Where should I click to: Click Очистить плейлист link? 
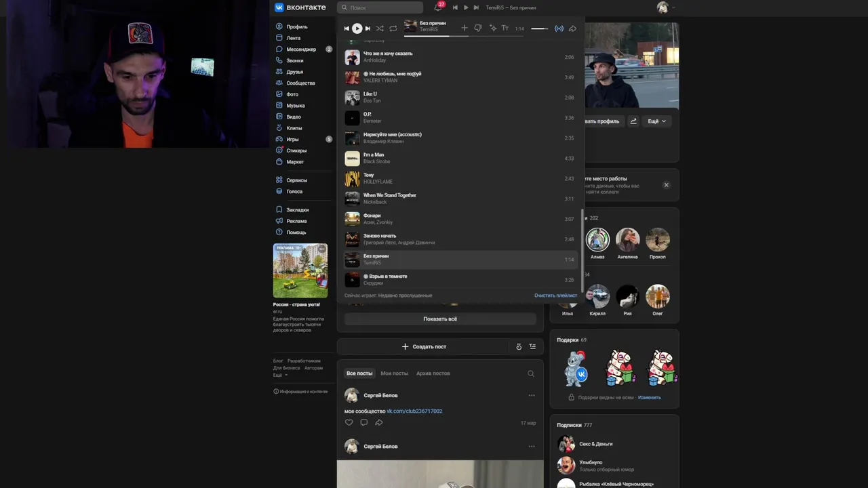[555, 296]
